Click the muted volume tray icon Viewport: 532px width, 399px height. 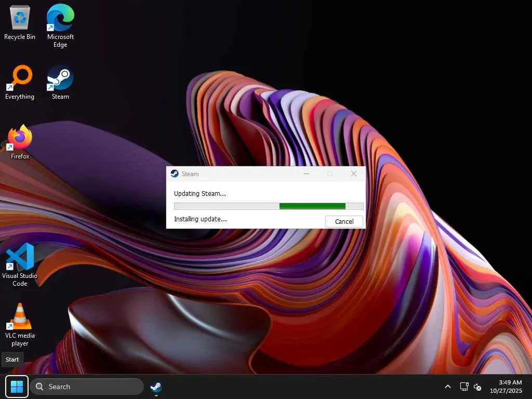tap(478, 387)
